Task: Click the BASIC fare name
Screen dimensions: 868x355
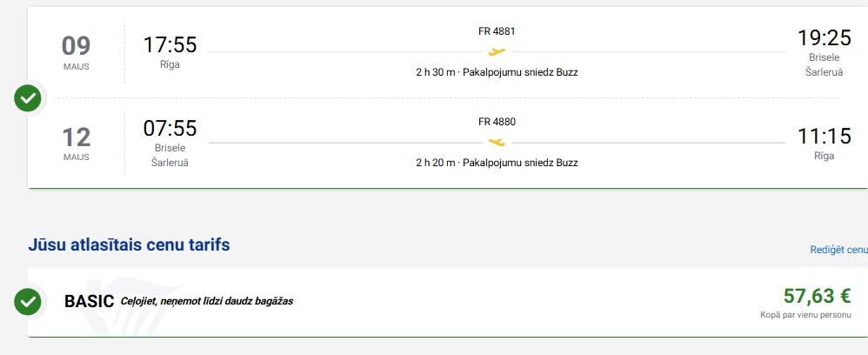Action: point(90,302)
